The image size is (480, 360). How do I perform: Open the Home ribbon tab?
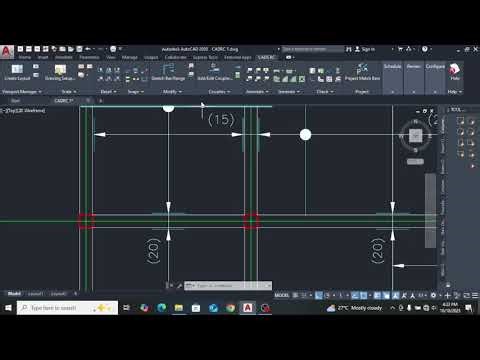pyautogui.click(x=24, y=57)
